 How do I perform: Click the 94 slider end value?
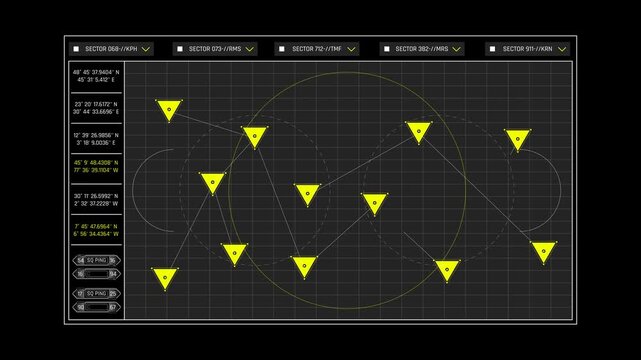[x=113, y=274]
